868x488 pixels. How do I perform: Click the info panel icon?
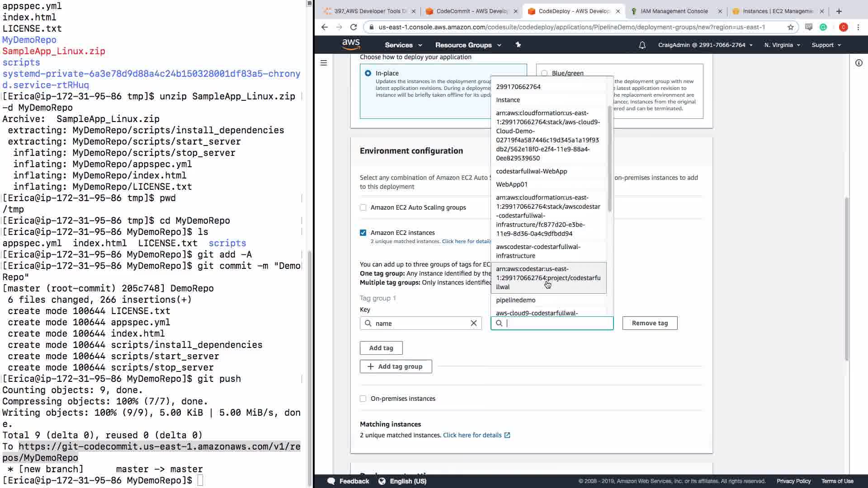click(x=859, y=63)
